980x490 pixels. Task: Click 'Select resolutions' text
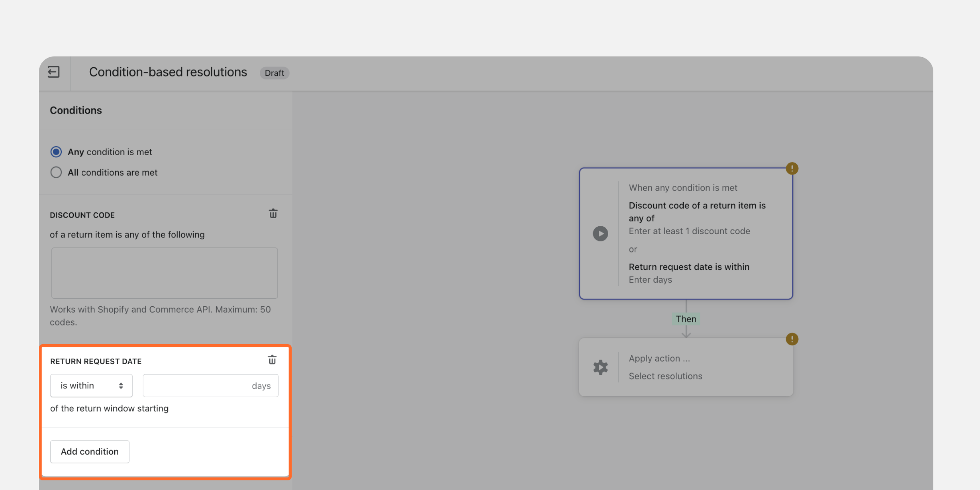click(665, 376)
